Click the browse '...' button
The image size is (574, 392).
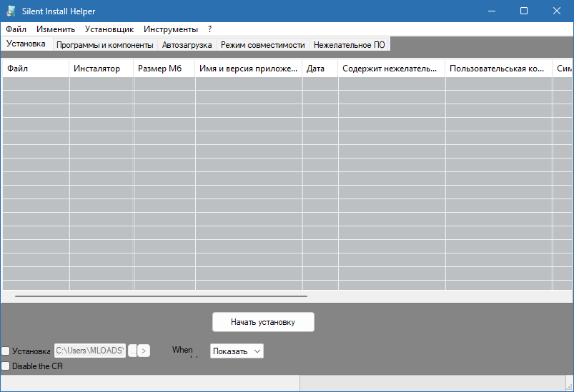pos(132,351)
